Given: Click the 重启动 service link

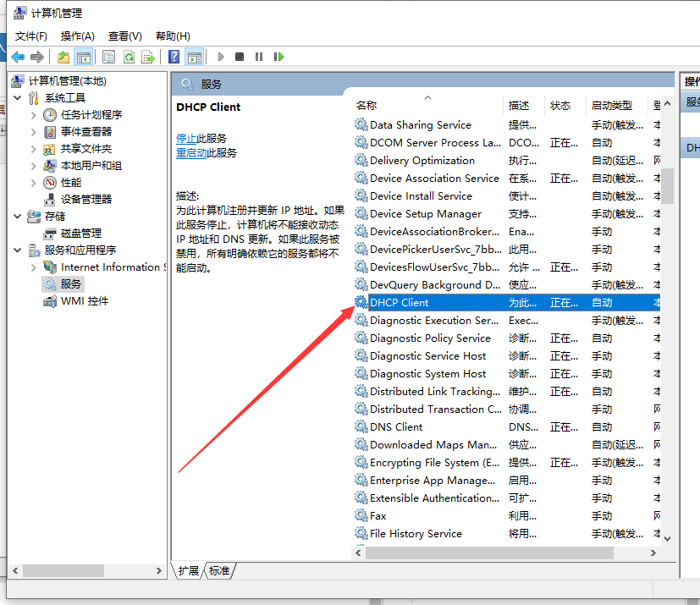Looking at the screenshot, I should tap(191, 153).
